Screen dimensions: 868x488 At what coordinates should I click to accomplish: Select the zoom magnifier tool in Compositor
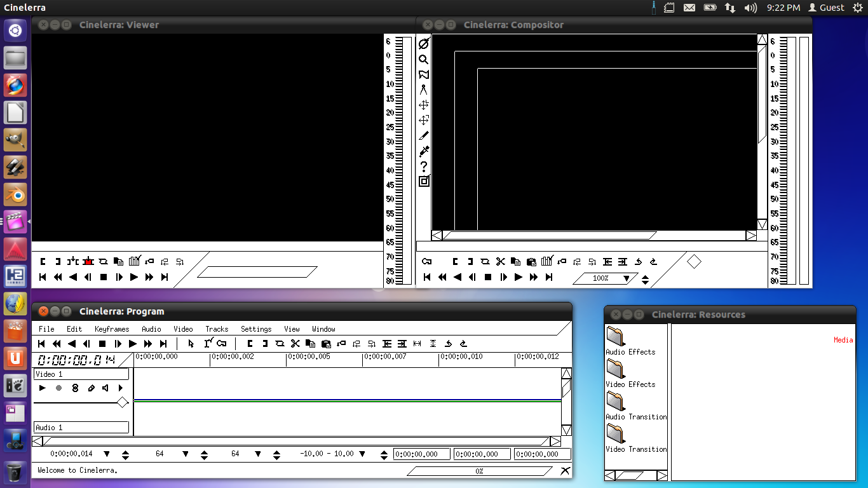[x=424, y=60]
